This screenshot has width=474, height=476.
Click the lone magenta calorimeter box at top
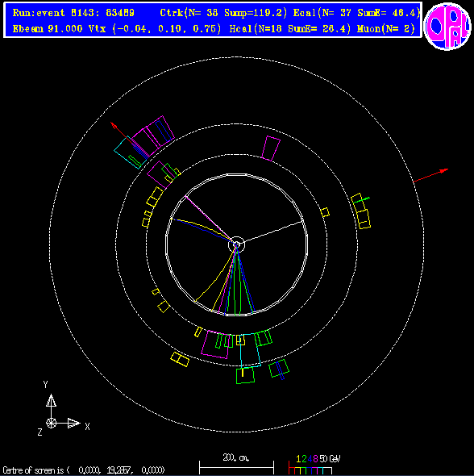click(271, 148)
